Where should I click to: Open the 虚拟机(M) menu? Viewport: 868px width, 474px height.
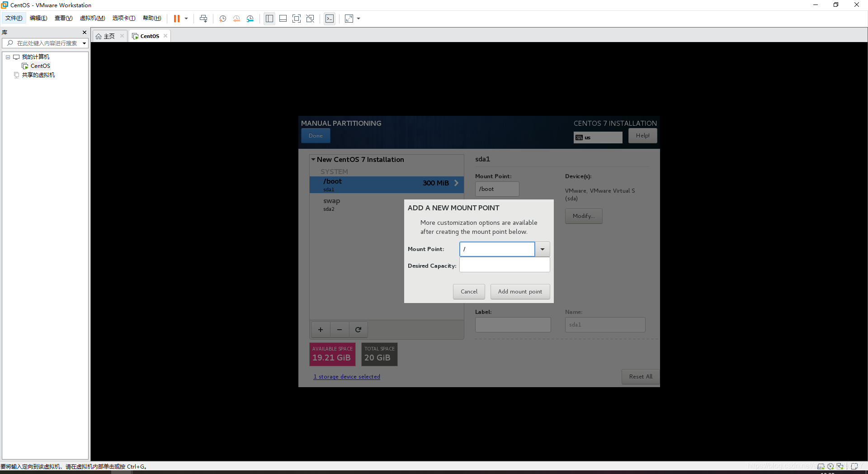(x=92, y=18)
